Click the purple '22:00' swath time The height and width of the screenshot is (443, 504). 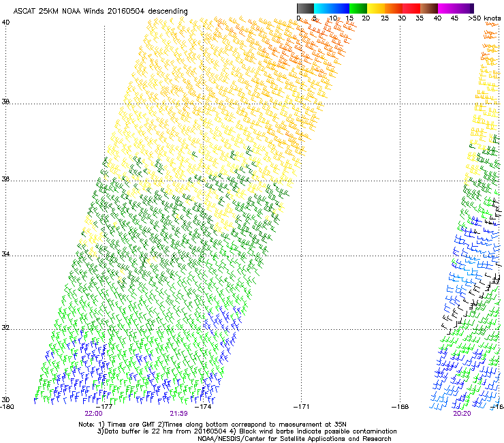[x=93, y=414]
